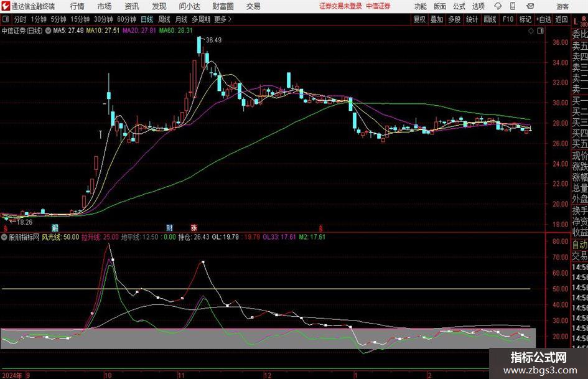The image size is (588, 379).
Task: Toggle the right side panel icon
Action: 540,30
